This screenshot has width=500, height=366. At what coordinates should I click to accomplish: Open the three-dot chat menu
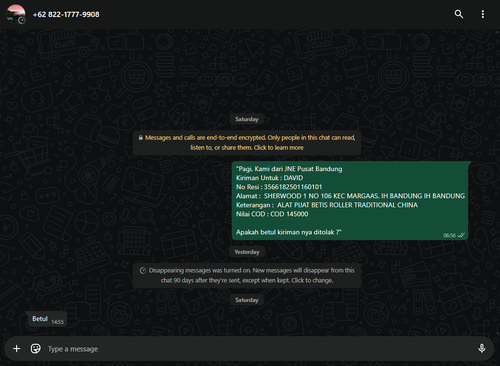pyautogui.click(x=483, y=14)
